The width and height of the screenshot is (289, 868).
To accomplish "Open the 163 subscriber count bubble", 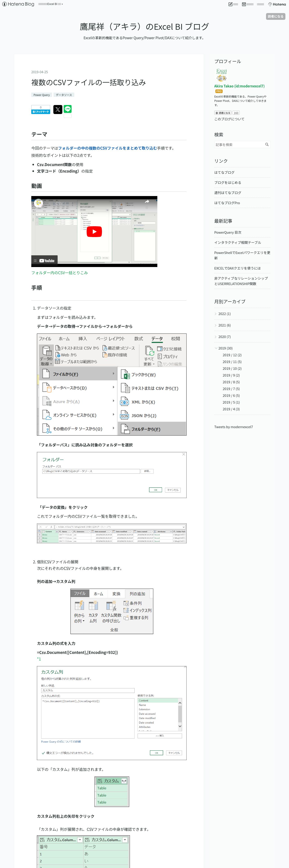I will (236, 113).
